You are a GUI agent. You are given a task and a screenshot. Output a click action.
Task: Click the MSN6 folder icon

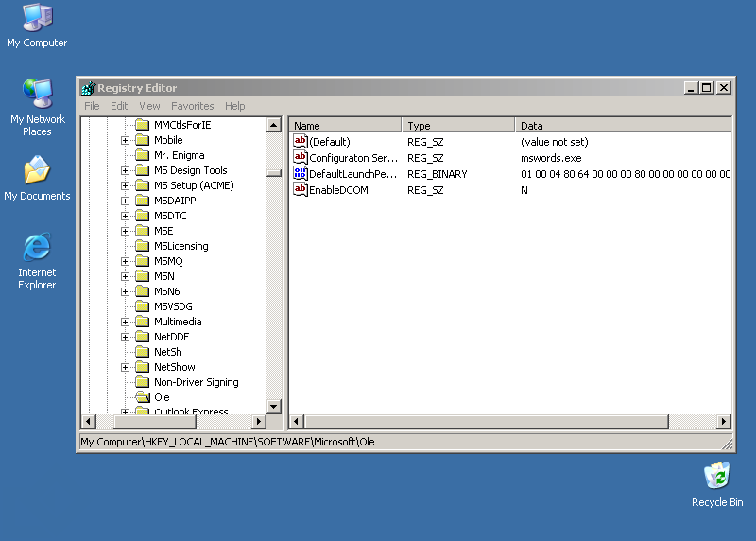143,291
